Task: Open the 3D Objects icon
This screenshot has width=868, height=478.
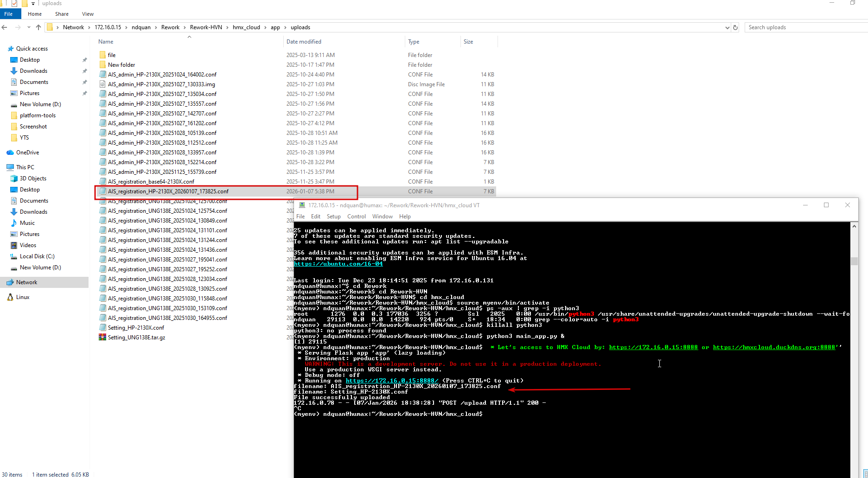Action: coord(14,178)
